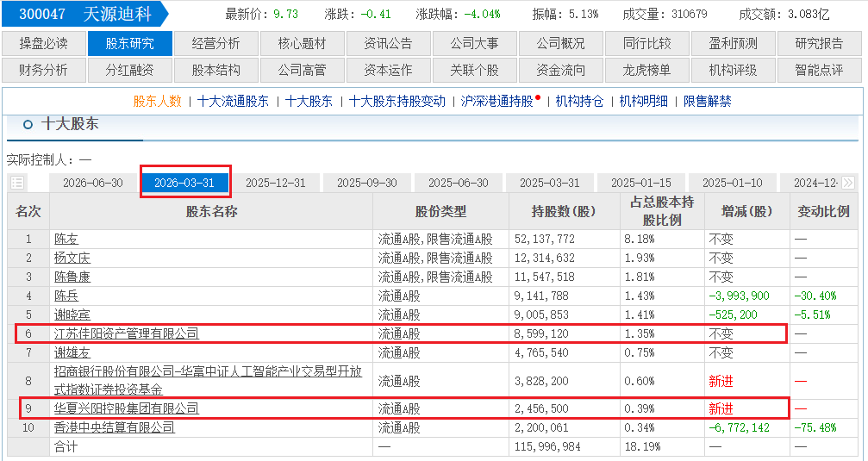
Task: Click the double-arrow to show more dates
Action: (847, 183)
